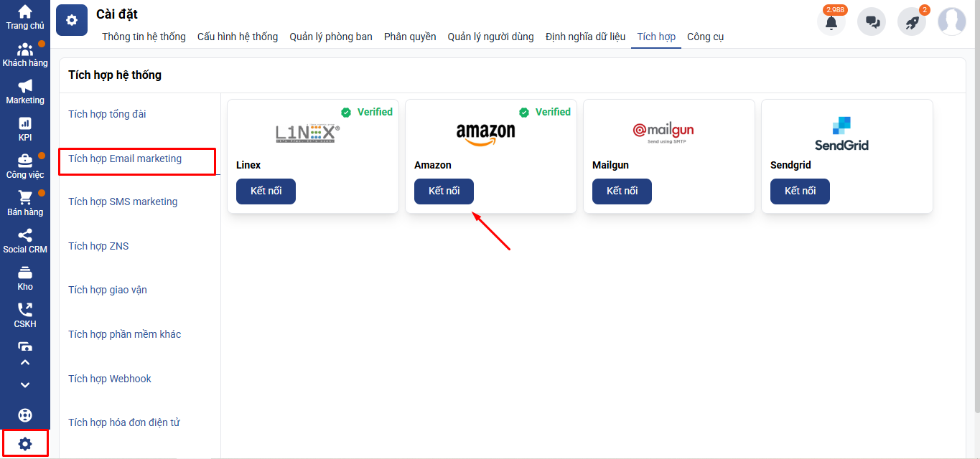The width and height of the screenshot is (980, 459).
Task: Connect Amazon with Kết nối button
Action: tap(444, 191)
